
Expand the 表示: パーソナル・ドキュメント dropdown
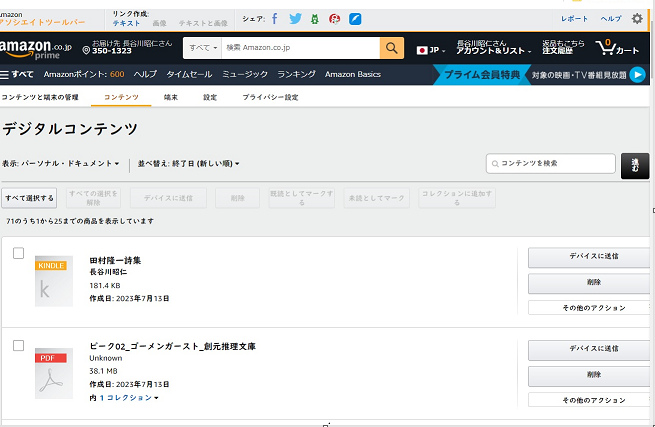pos(61,163)
